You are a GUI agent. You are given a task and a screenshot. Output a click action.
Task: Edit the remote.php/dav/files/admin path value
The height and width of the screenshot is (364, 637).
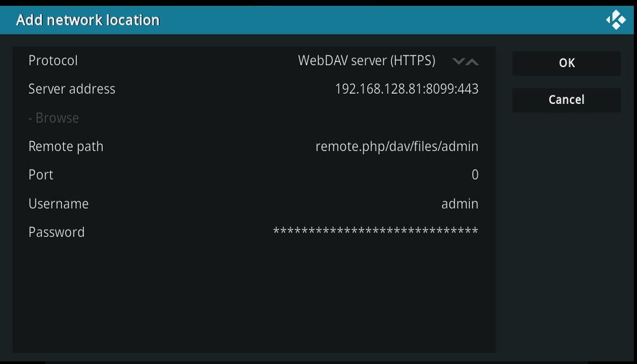tap(397, 147)
